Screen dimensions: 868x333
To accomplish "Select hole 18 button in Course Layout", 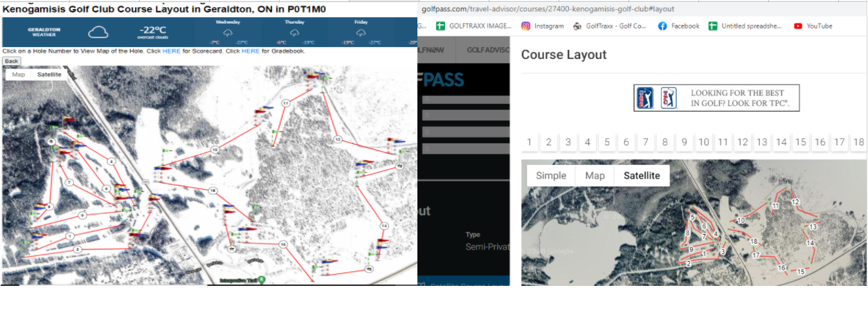I will 859,143.
